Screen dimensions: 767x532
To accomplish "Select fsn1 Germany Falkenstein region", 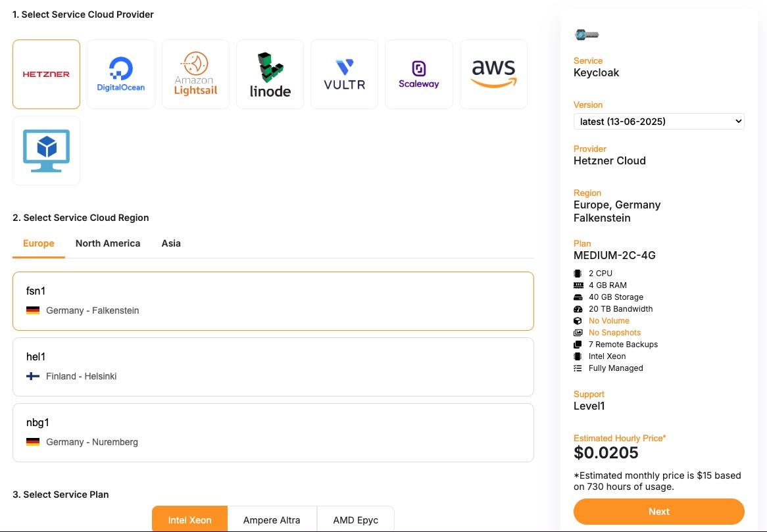I will click(x=273, y=301).
